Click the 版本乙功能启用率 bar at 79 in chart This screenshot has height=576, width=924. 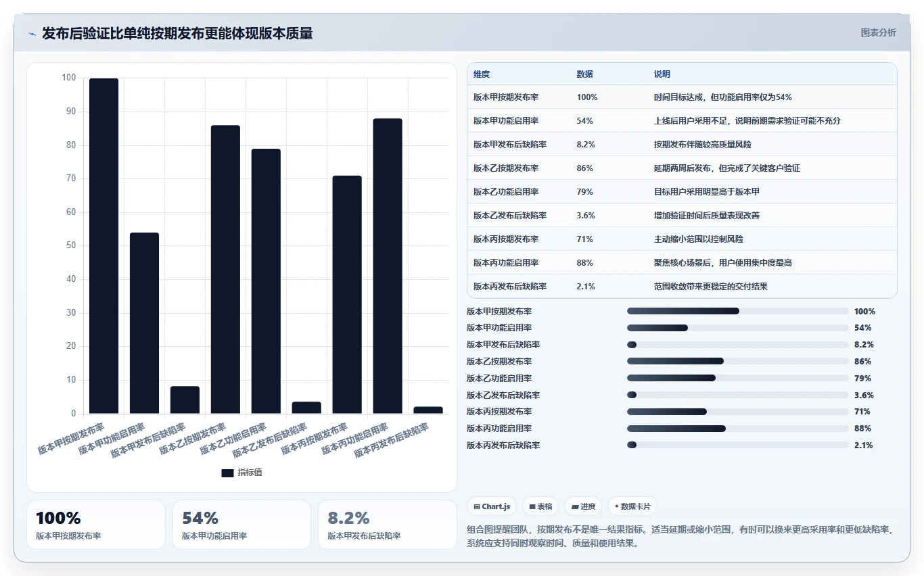click(266, 281)
